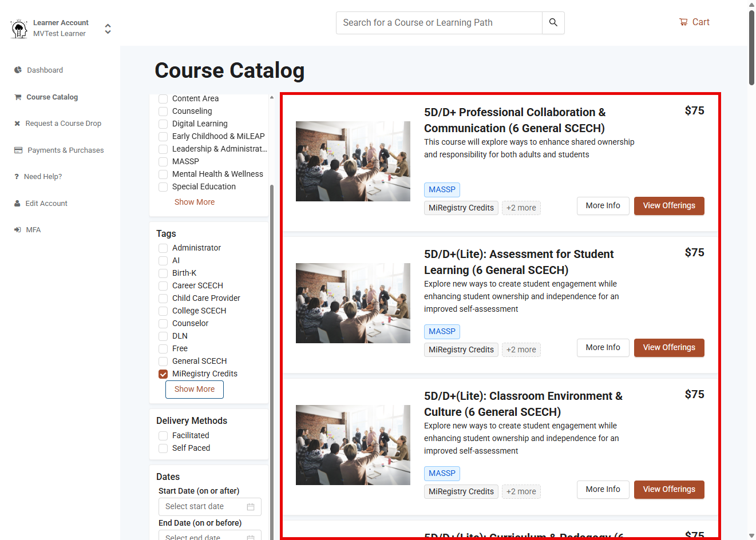The image size is (756, 540).
Task: View offerings for Professional Collaboration course
Action: (669, 206)
